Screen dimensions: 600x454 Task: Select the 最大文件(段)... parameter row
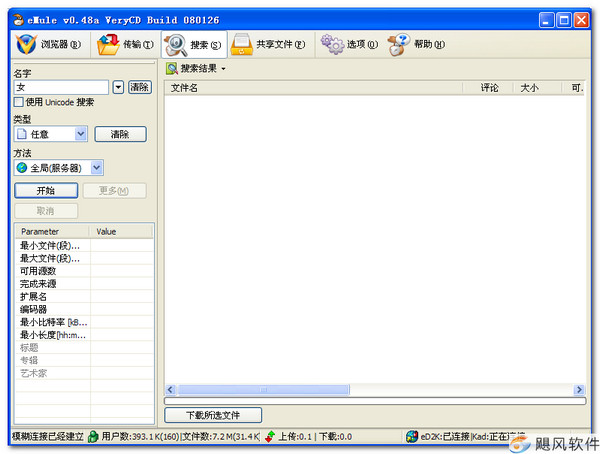[x=84, y=258]
